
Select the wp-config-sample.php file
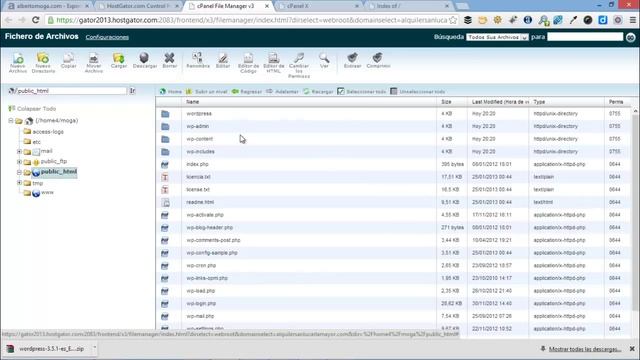[392, 253]
